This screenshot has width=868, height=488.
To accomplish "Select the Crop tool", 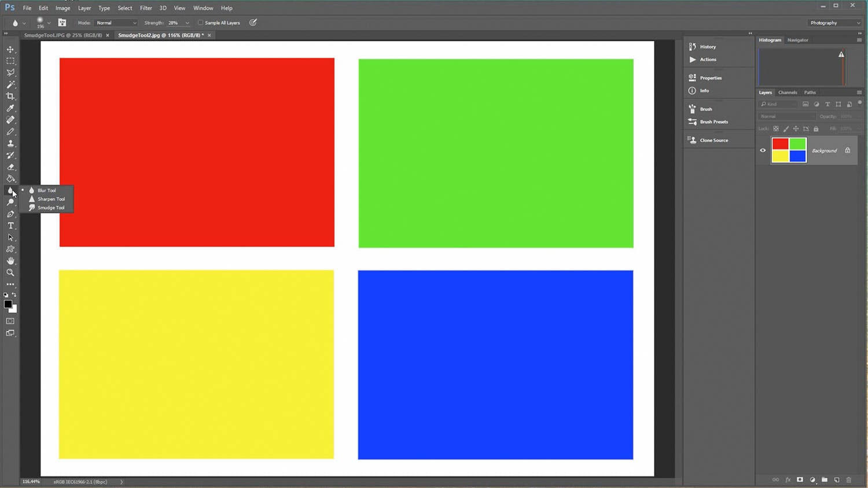I will coord(10,97).
